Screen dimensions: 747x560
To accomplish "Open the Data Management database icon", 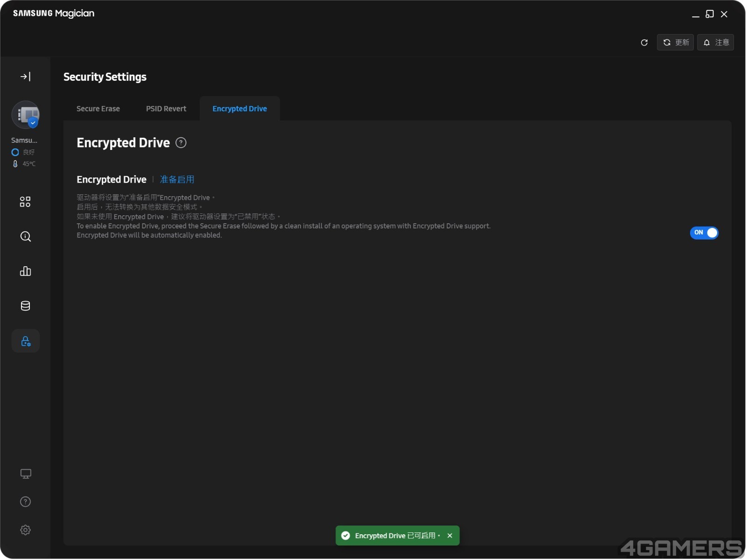I will 25,306.
